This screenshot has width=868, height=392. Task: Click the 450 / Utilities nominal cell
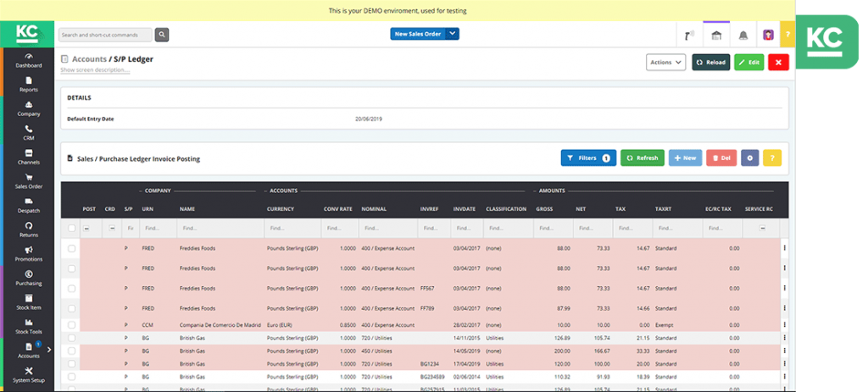pyautogui.click(x=376, y=351)
